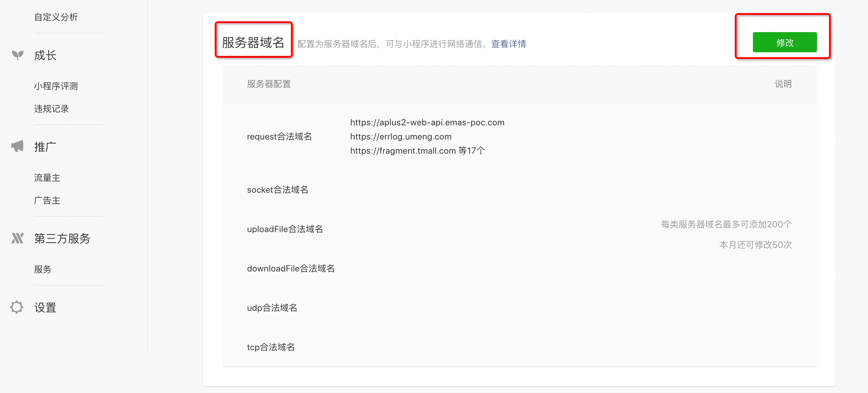Click the aplus2-web-api.emas-poc.com domain

[427, 122]
